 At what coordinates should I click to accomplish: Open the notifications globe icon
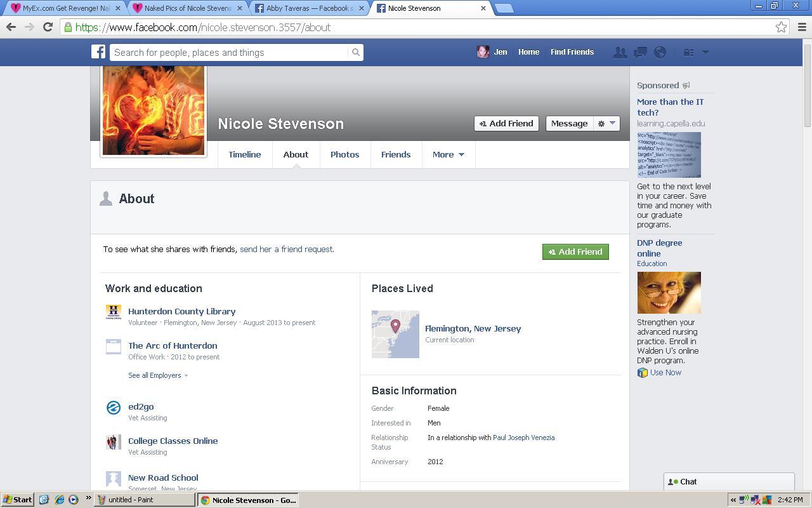pos(660,53)
